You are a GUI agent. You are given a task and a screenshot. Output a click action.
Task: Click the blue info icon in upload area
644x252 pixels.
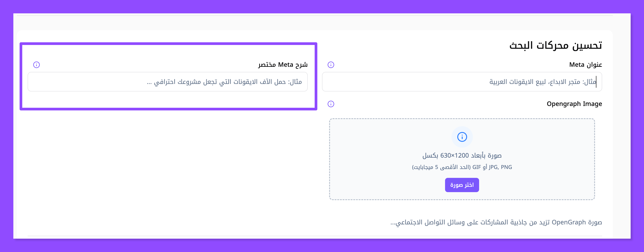(462, 137)
